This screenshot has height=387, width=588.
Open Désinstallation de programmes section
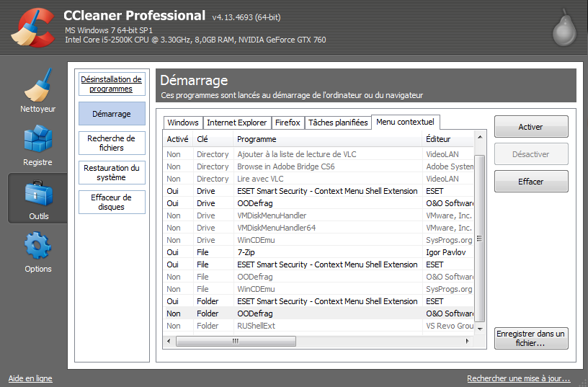pos(112,84)
